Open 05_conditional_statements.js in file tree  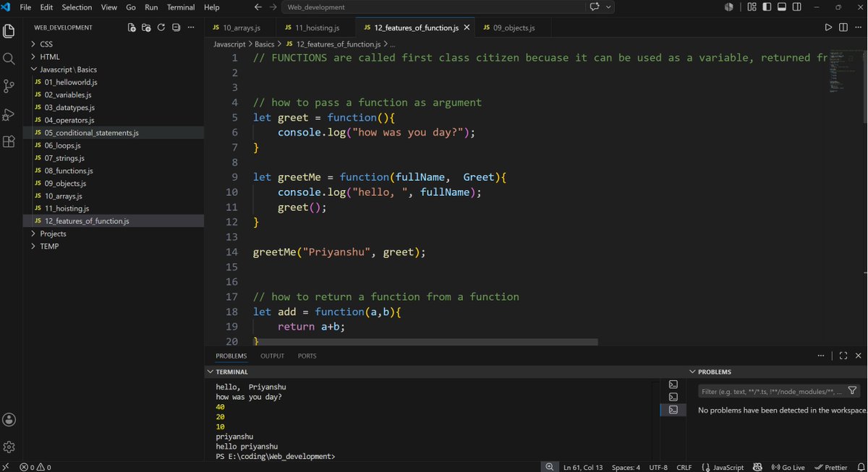[113, 133]
